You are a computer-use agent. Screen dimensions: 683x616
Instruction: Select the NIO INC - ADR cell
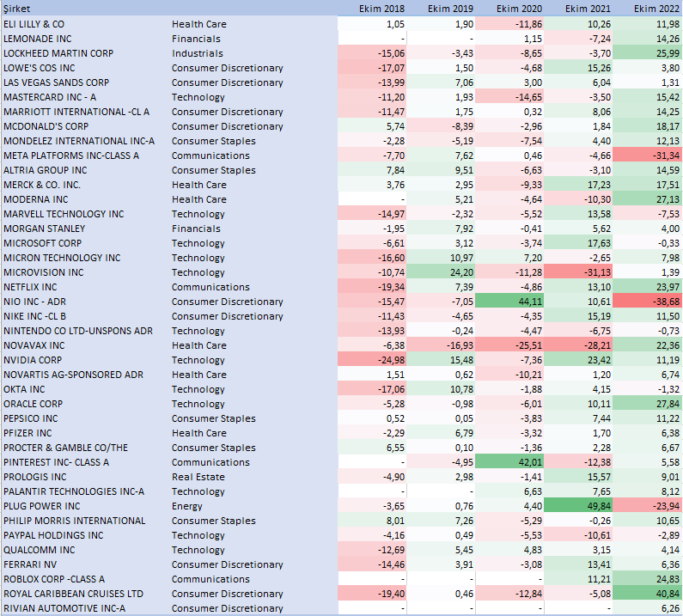tap(35, 302)
